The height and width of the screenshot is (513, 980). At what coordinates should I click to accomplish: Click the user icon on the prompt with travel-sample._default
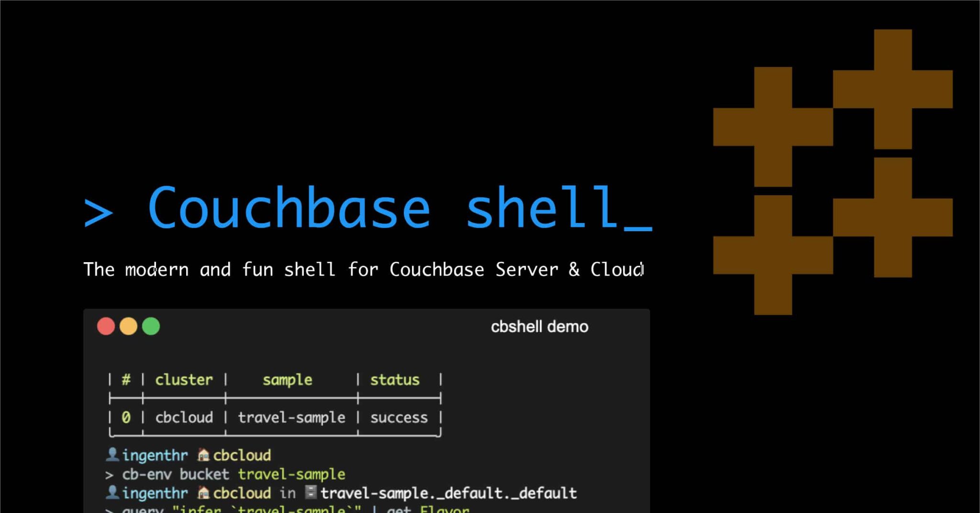coord(112,492)
